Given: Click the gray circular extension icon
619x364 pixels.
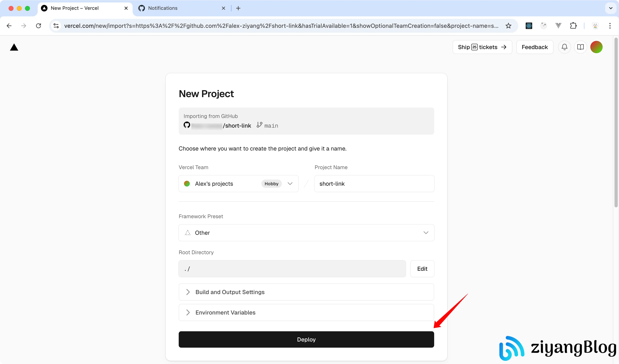Looking at the screenshot, I should (x=544, y=26).
